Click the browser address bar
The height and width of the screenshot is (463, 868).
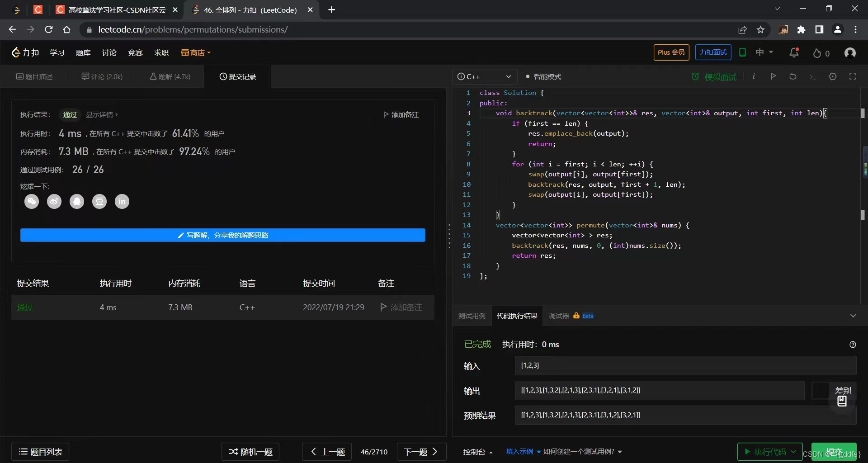pyautogui.click(x=407, y=30)
